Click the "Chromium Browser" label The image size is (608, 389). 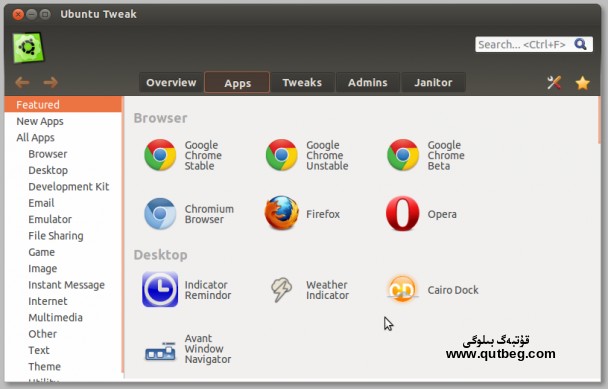[x=209, y=214]
